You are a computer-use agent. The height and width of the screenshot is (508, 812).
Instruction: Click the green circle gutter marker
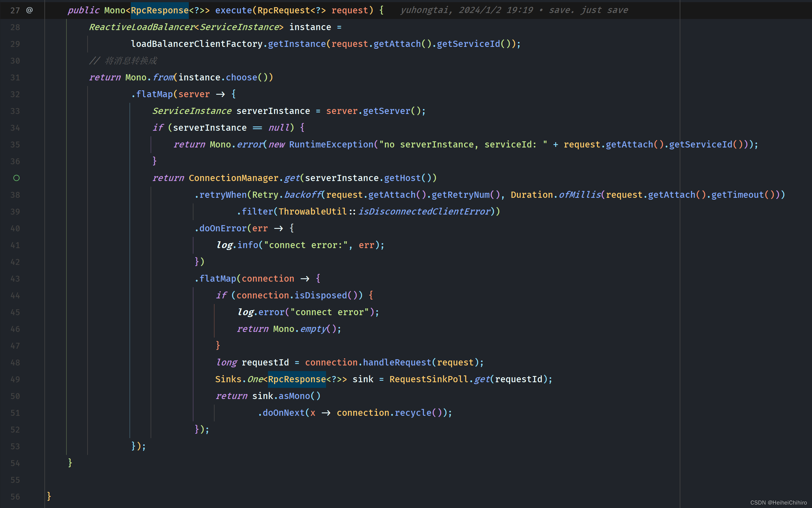(x=16, y=178)
